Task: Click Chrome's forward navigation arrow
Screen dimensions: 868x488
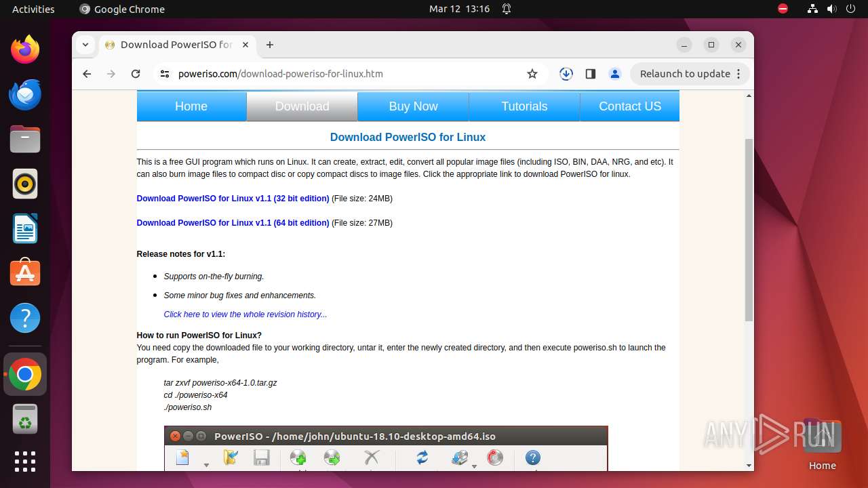Action: tap(111, 74)
